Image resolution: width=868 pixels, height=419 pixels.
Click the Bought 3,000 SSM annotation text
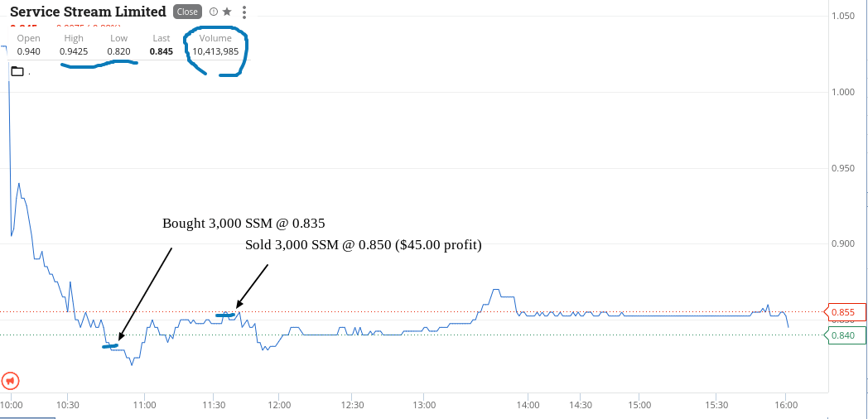point(244,224)
